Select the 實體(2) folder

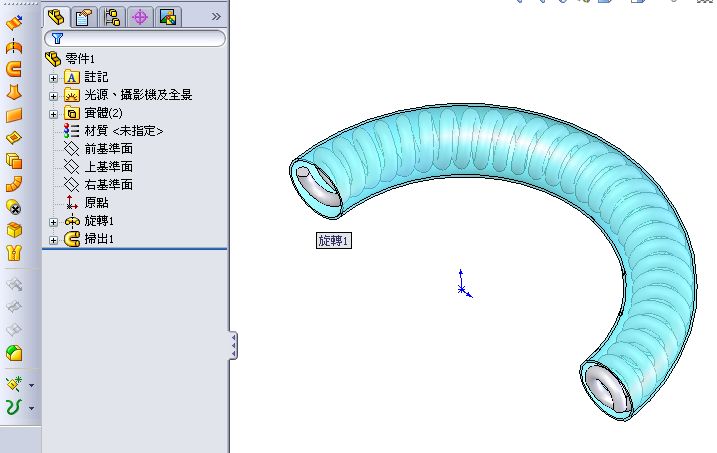tap(103, 113)
